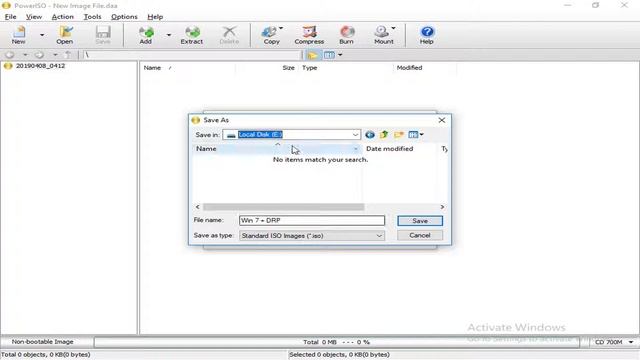Click the Copy disc toolbar icon
Viewport: 640px width, 360px height.
[x=271, y=35]
